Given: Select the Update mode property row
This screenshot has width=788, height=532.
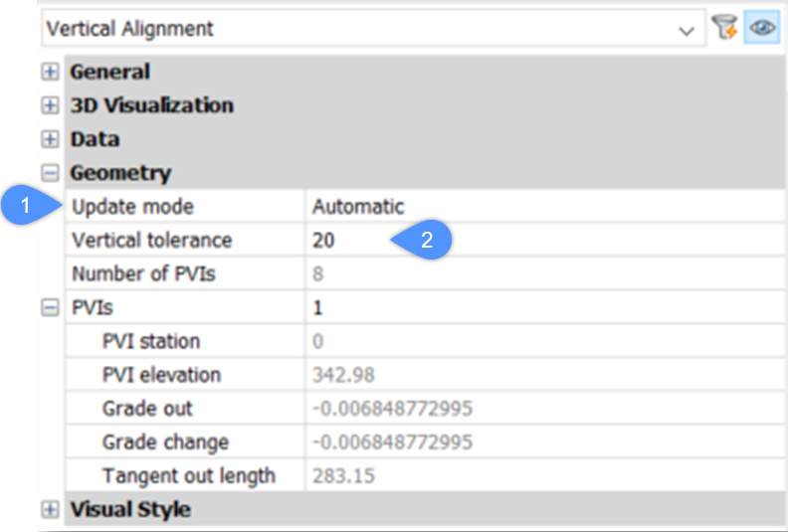Looking at the screenshot, I should pyautogui.click(x=132, y=207).
